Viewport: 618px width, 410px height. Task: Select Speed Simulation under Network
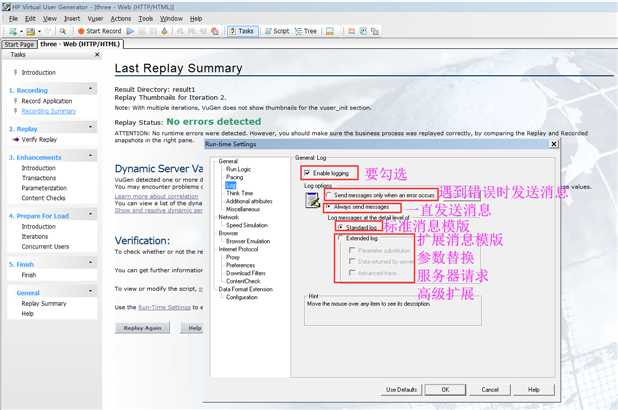247,225
